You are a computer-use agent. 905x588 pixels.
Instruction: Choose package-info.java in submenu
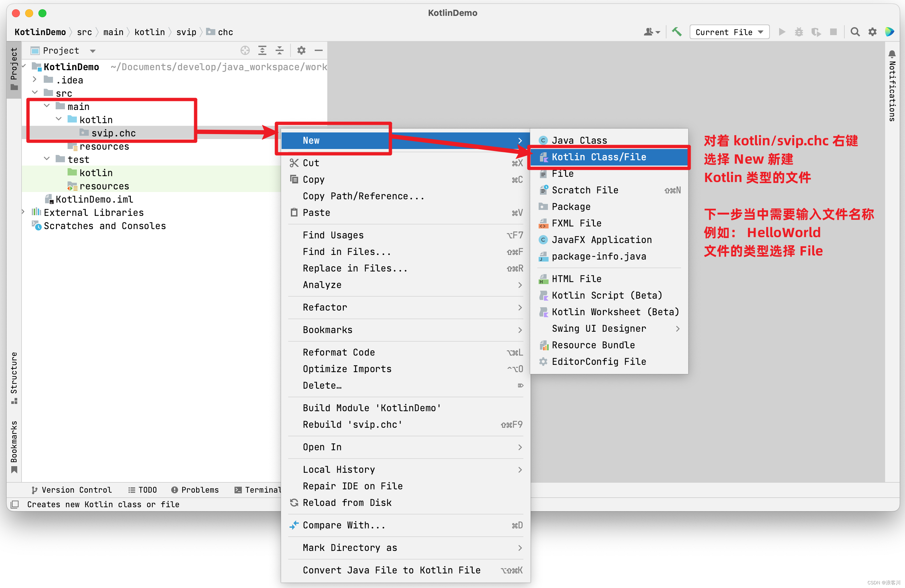click(609, 257)
